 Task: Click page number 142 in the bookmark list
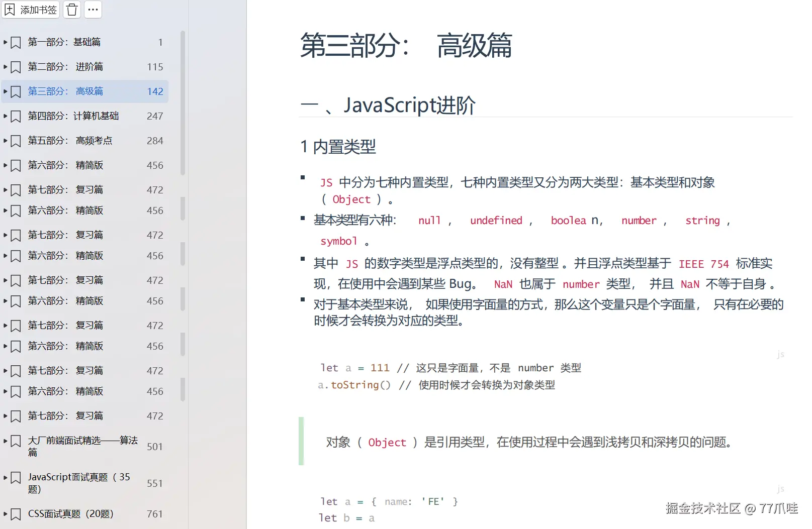pyautogui.click(x=155, y=91)
